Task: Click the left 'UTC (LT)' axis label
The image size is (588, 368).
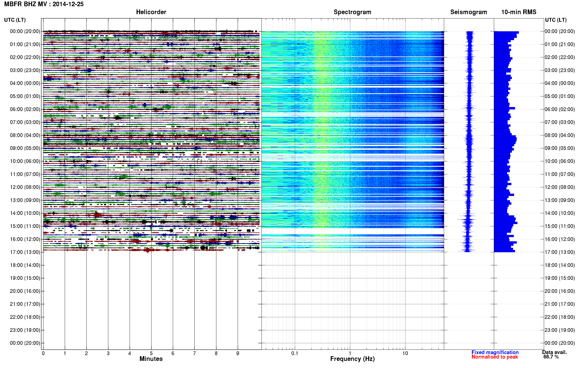Action: pos(15,20)
